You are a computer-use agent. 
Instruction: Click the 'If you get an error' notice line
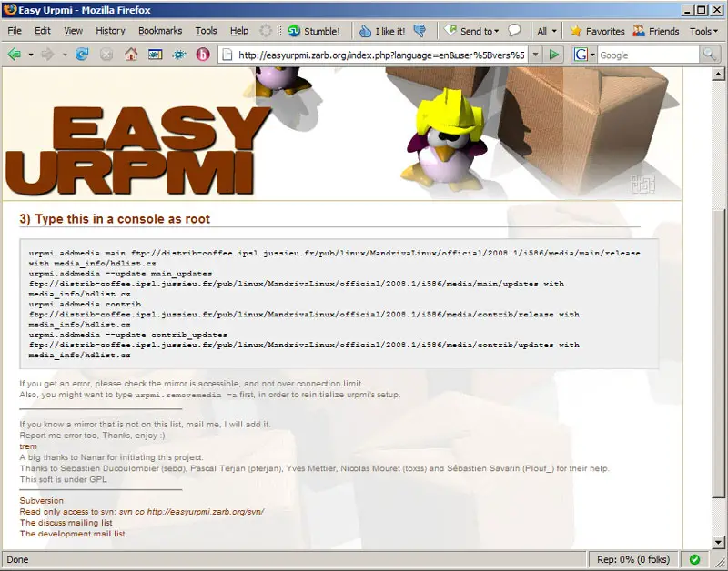191,384
